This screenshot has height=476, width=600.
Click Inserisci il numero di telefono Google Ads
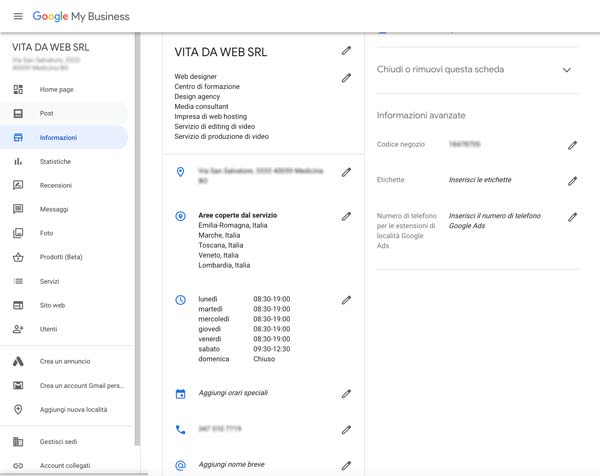pos(495,221)
